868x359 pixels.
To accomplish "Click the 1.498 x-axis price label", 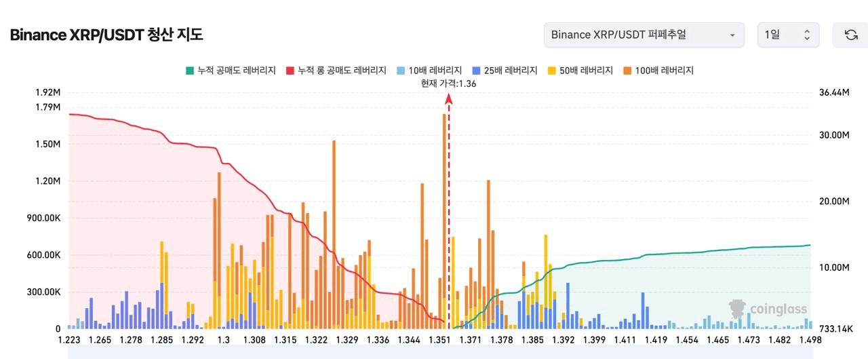I will point(811,340).
